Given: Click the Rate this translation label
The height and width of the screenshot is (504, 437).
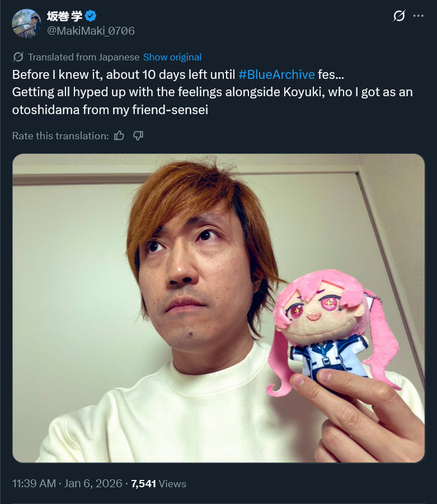Looking at the screenshot, I should click(x=60, y=135).
